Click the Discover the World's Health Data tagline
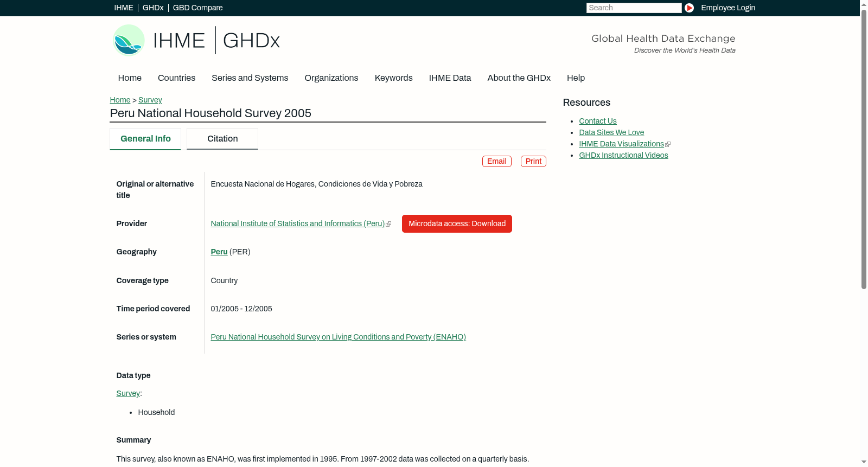The width and height of the screenshot is (868, 467). [685, 50]
